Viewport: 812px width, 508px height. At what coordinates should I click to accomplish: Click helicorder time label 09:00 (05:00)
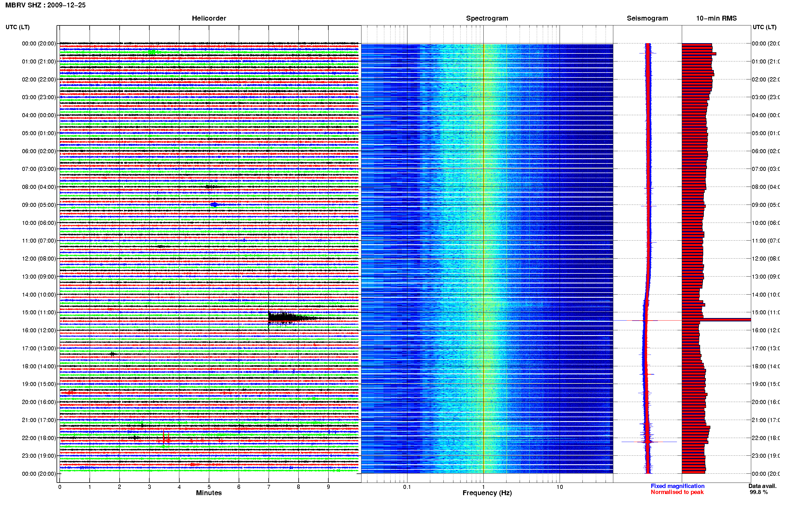(x=39, y=205)
